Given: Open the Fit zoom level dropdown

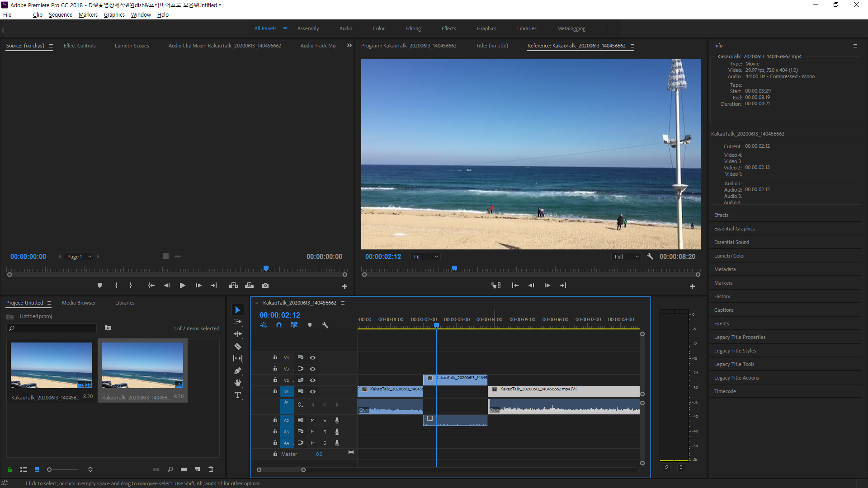Looking at the screenshot, I should click(426, 257).
